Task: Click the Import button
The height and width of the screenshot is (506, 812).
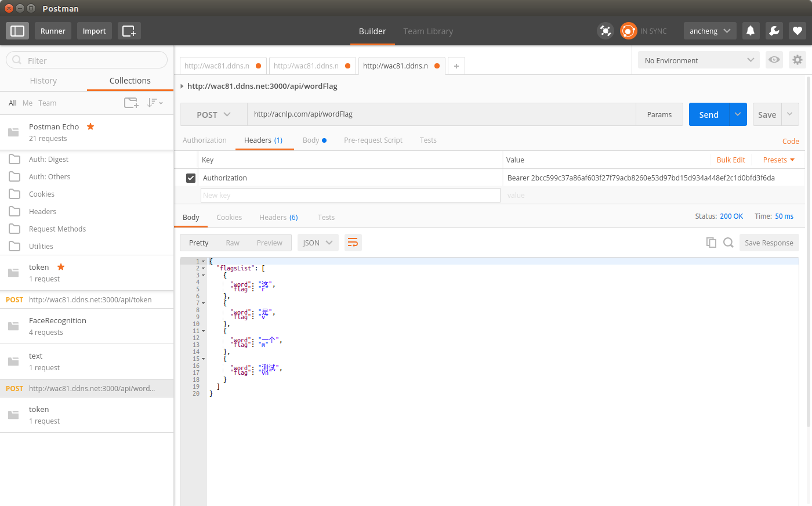Action: click(x=94, y=31)
